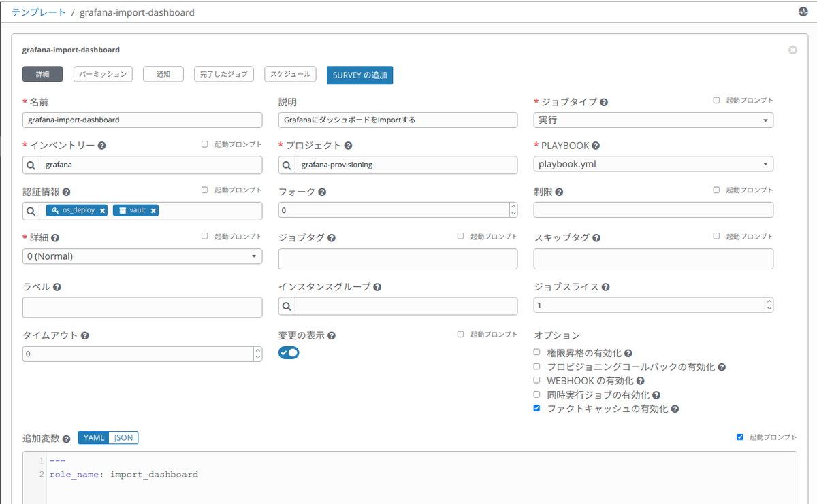Show help for プロジェクト field
The height and width of the screenshot is (504, 817).
(x=348, y=146)
